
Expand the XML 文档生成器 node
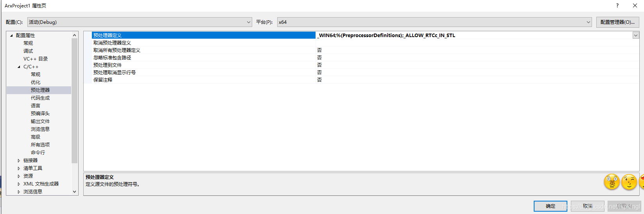point(19,184)
